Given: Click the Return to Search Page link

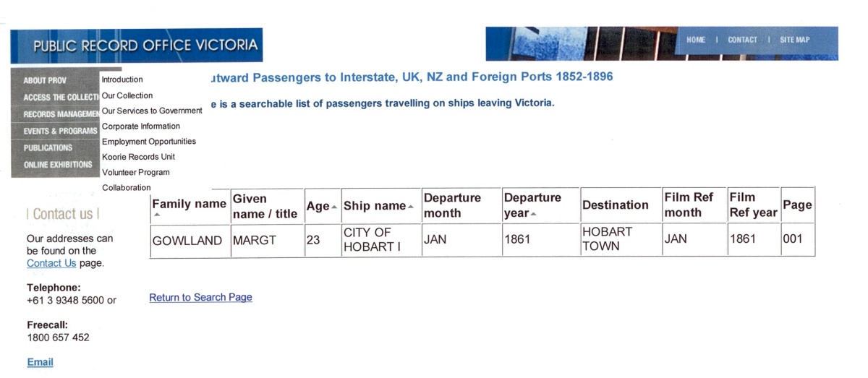Looking at the screenshot, I should tap(200, 297).
